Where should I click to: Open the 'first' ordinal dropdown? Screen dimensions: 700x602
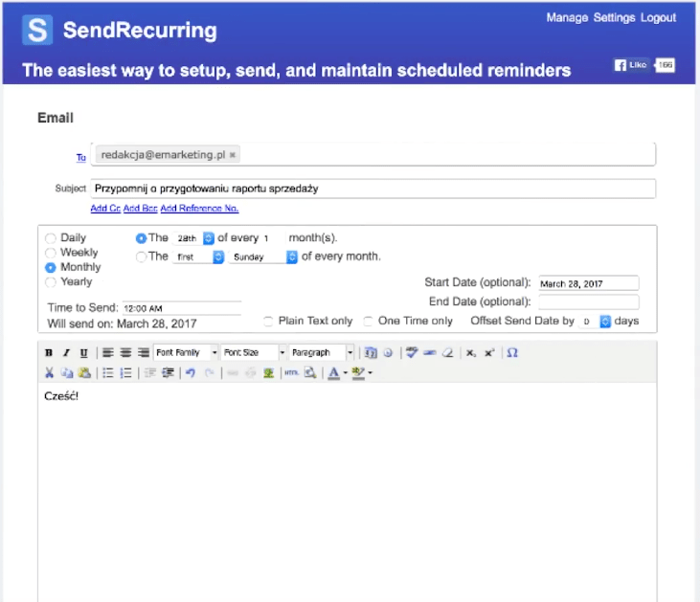199,256
